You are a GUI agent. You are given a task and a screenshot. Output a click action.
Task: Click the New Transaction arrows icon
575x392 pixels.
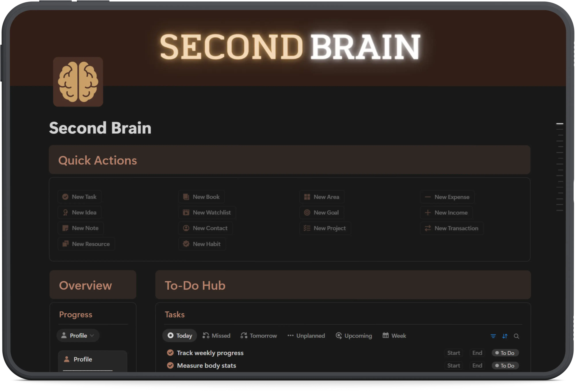pos(427,228)
